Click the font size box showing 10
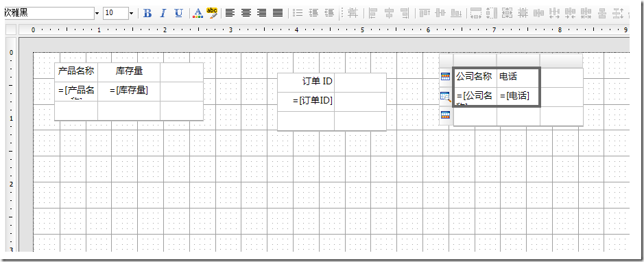The height and width of the screenshot is (262, 644). click(116, 13)
